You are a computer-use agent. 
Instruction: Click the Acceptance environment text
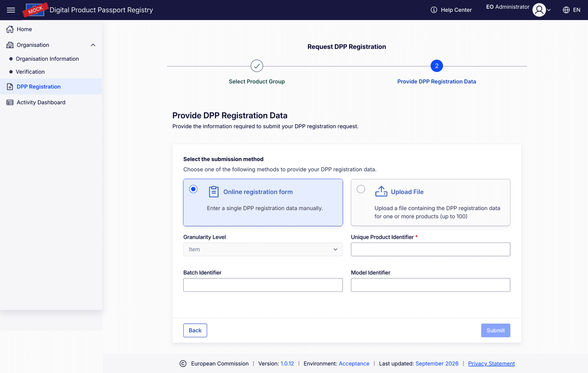tap(354, 364)
